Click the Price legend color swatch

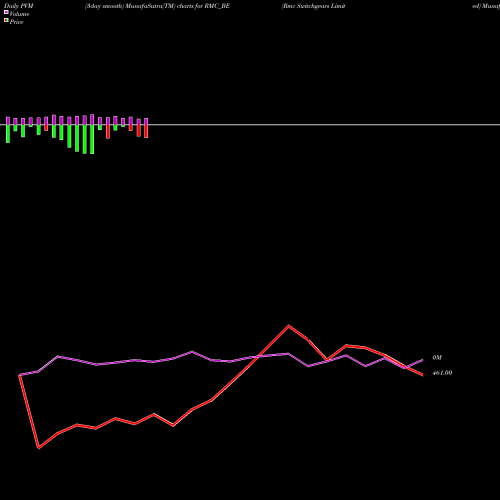click(6, 20)
